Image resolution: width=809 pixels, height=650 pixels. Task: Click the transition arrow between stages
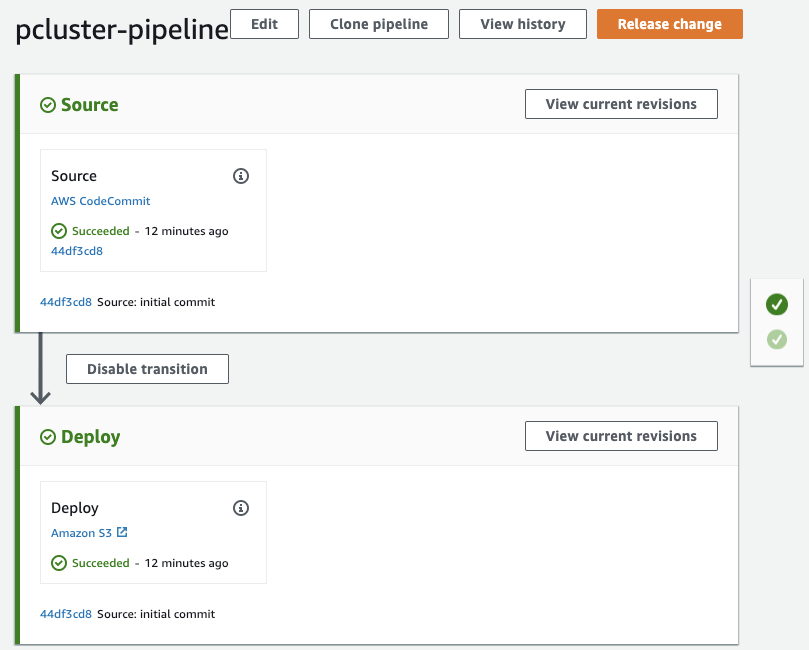coord(41,370)
